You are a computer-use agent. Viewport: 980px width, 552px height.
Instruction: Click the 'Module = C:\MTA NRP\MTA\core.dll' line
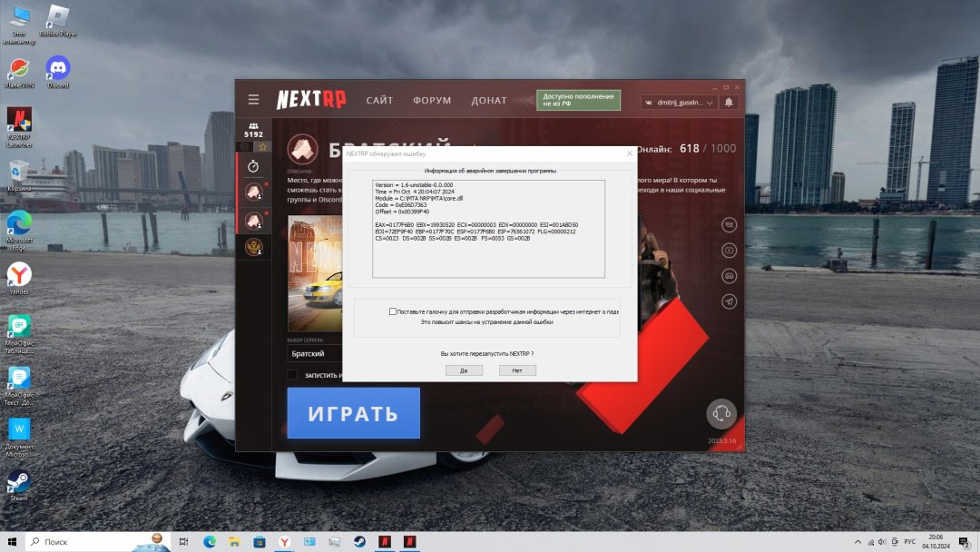pyautogui.click(x=418, y=198)
